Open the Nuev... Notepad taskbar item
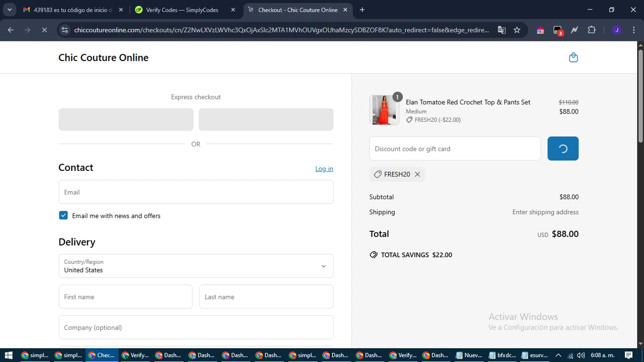Screen dimensions: 644x362 click(469, 355)
